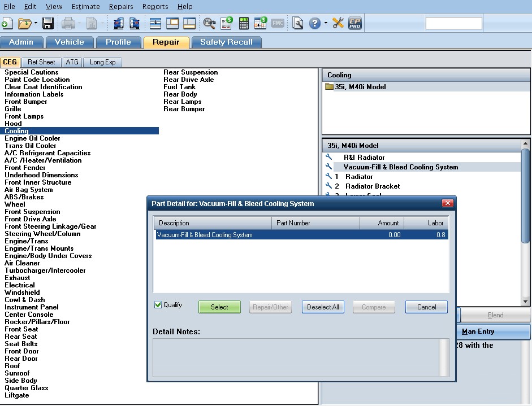Click the green Select button
The width and height of the screenshot is (532, 406).
click(219, 307)
